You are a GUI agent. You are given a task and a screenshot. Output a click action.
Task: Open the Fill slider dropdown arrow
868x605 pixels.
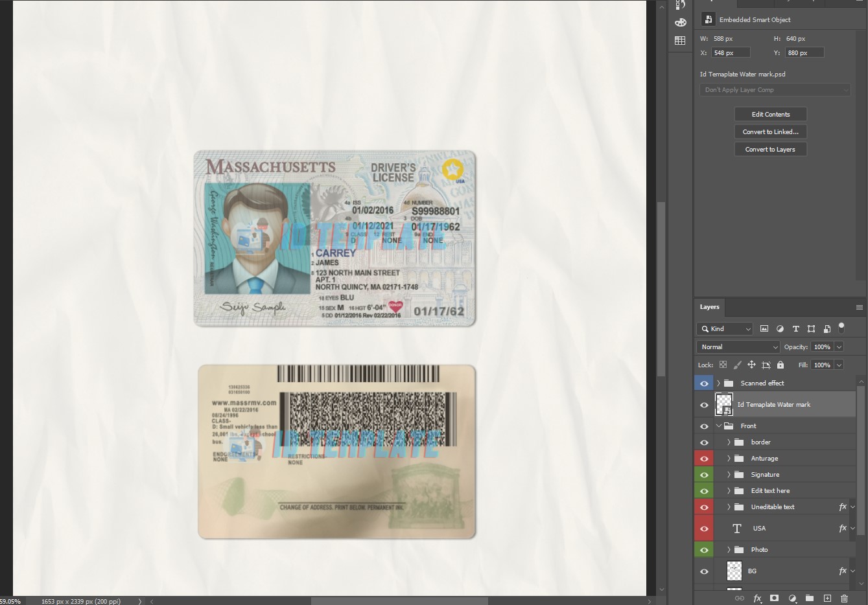click(x=839, y=365)
